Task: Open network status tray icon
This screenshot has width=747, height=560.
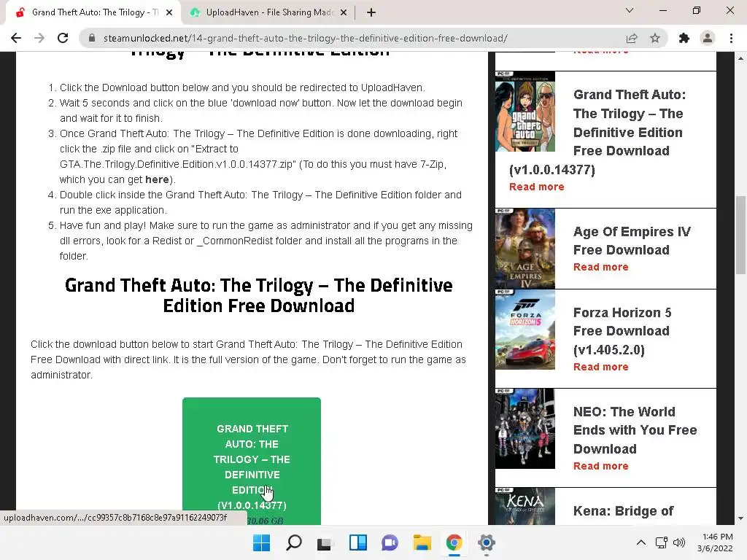Action: 661,542
